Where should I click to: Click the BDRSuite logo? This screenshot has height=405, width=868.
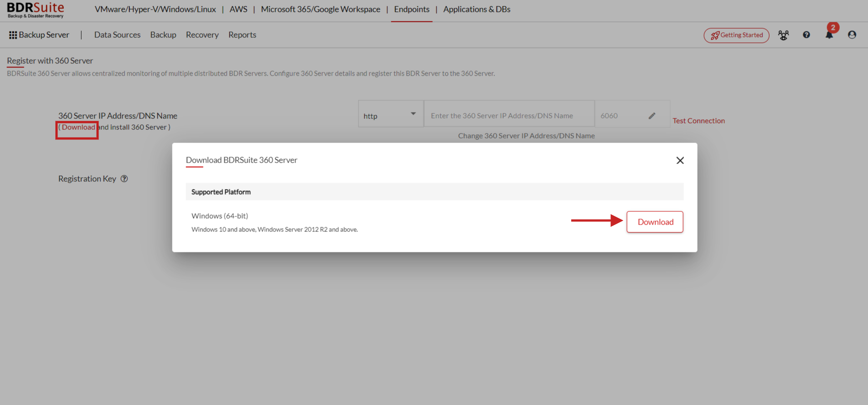coord(36,10)
